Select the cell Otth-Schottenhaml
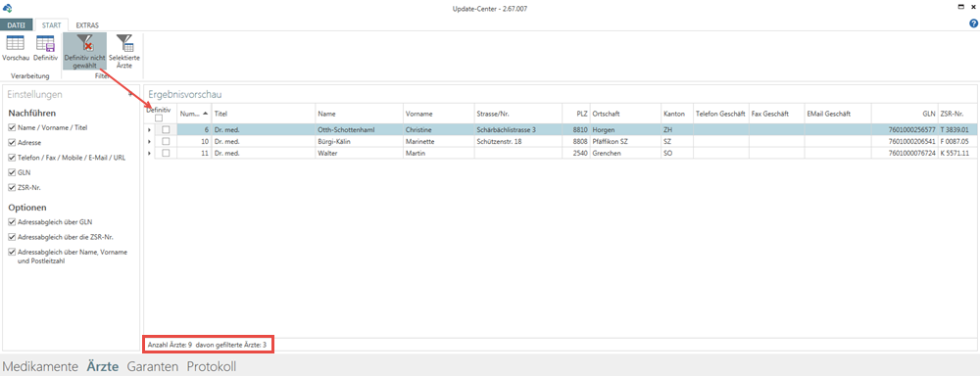980x376 pixels. [x=359, y=130]
